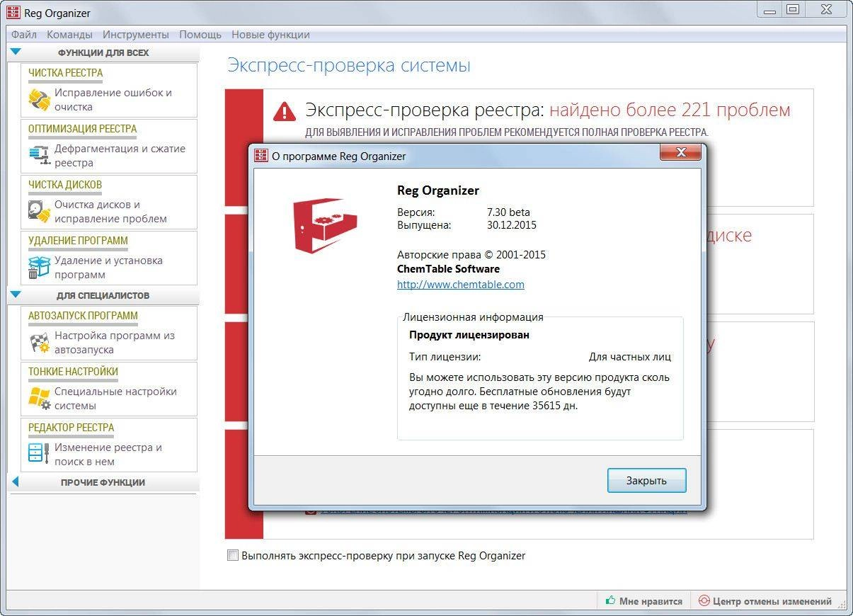Click release date '30.12.2015'
This screenshot has width=853, height=616.
(512, 225)
